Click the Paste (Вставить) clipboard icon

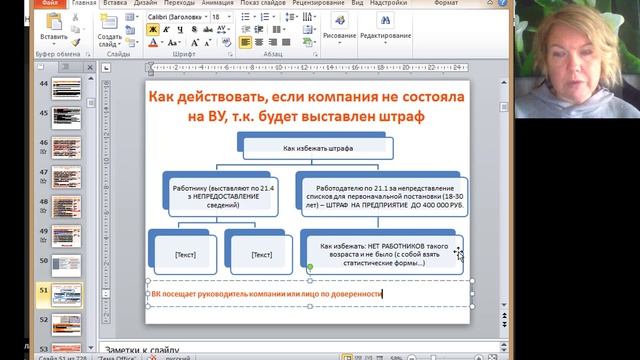[x=54, y=21]
